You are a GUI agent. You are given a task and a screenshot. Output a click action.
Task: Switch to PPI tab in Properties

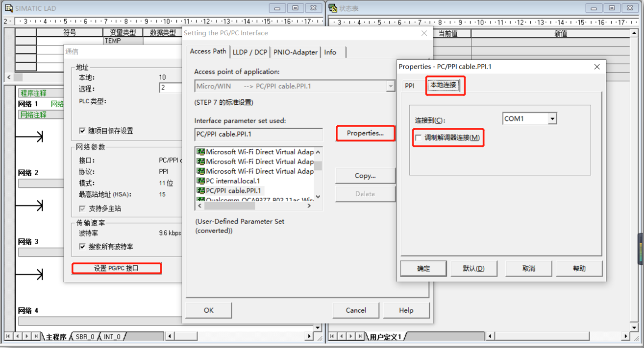pos(409,86)
